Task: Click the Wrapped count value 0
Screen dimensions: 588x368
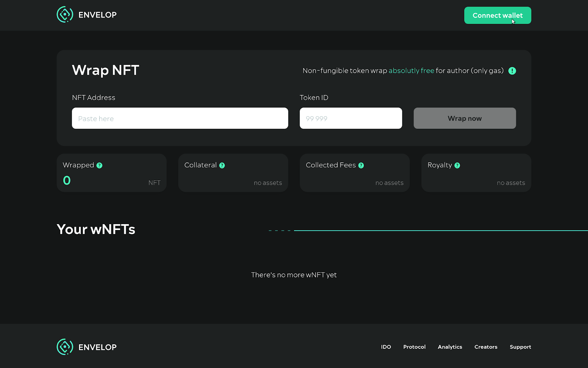Action: tap(67, 180)
